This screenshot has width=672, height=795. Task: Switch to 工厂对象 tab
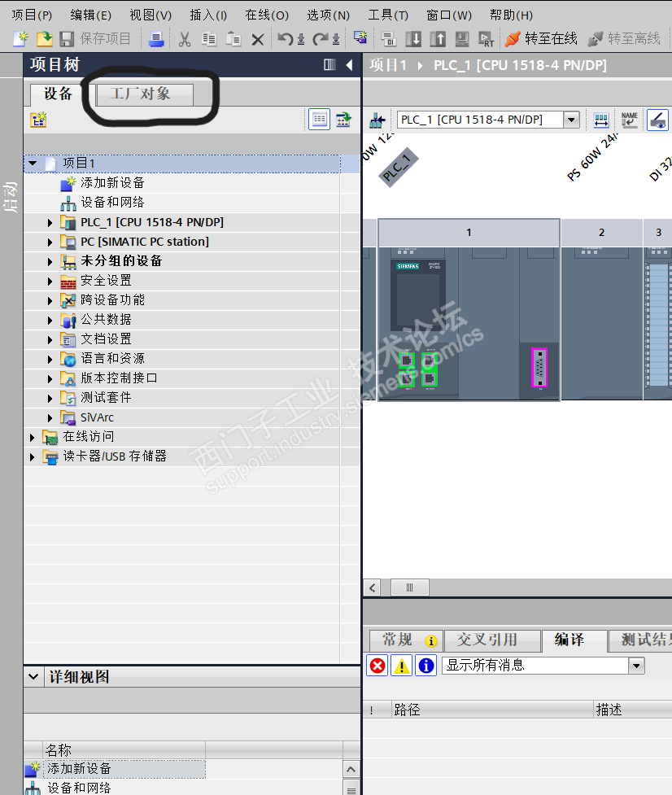[145, 94]
